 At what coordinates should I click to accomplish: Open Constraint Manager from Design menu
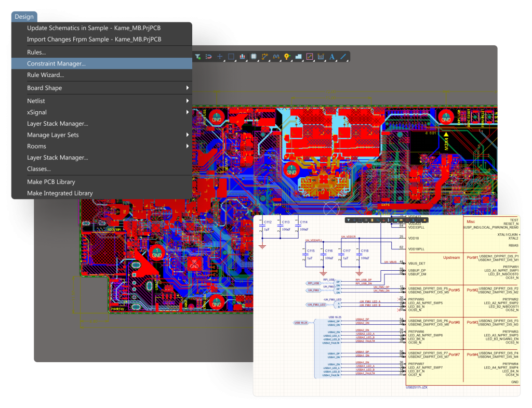[57, 63]
